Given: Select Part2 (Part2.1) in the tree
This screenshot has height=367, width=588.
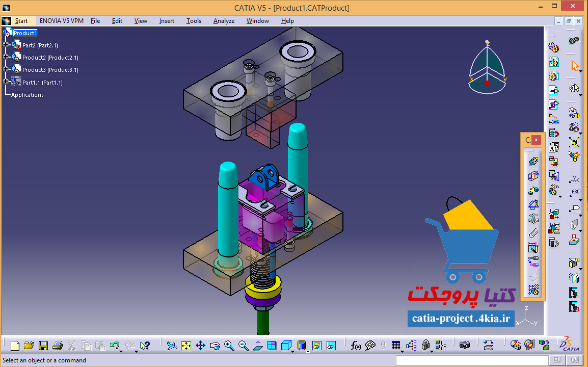Looking at the screenshot, I should [x=40, y=45].
